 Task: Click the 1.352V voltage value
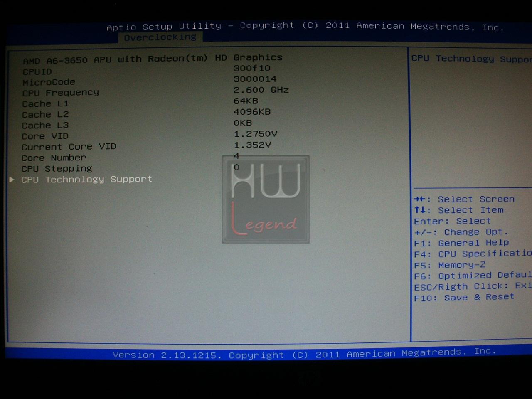(252, 145)
